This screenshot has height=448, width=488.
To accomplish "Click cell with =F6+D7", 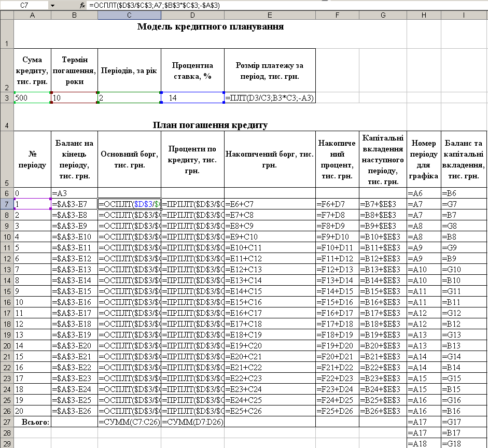I will 338,204.
